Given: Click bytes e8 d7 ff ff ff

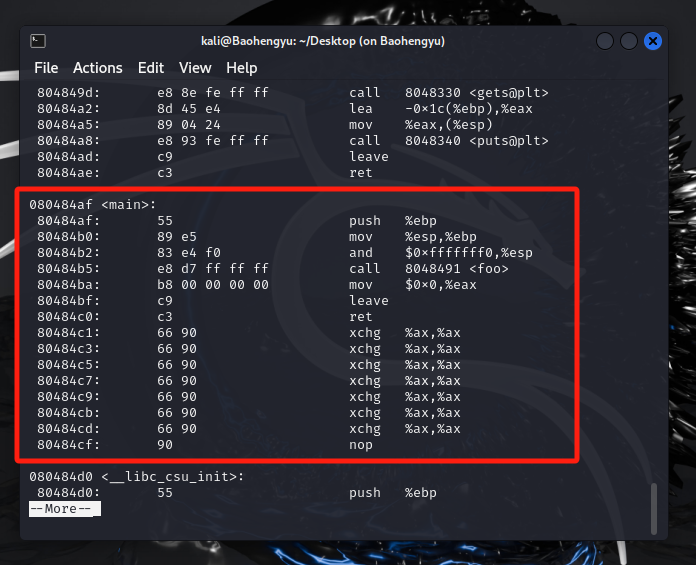Looking at the screenshot, I should [213, 269].
